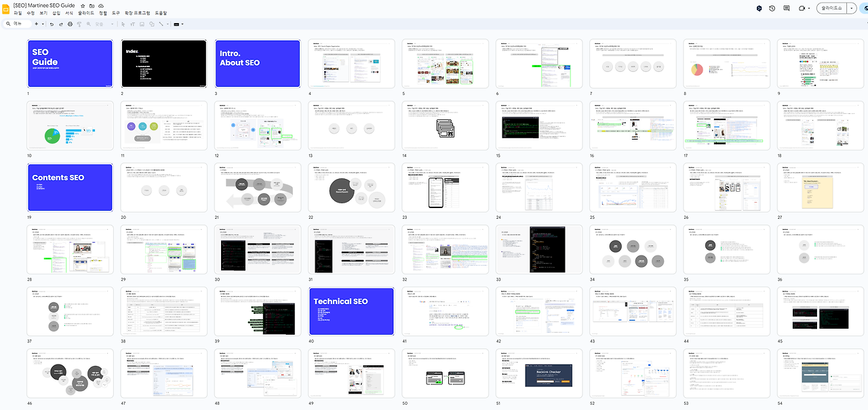Select slide 51 Backlink Checker thumbnail

tap(538, 373)
